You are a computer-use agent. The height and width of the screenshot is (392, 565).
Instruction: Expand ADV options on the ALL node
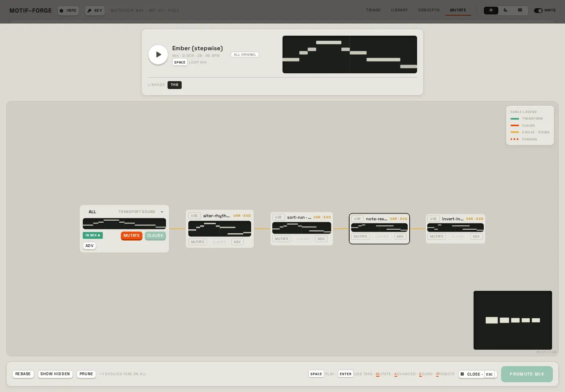point(89,246)
